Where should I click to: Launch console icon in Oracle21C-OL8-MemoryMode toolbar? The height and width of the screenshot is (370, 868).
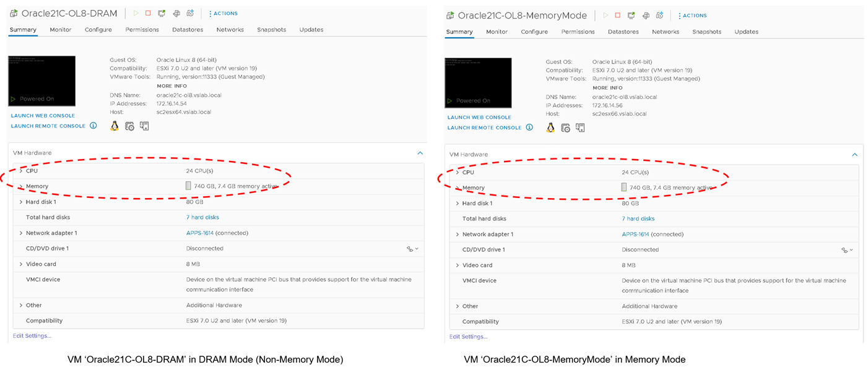(x=631, y=15)
